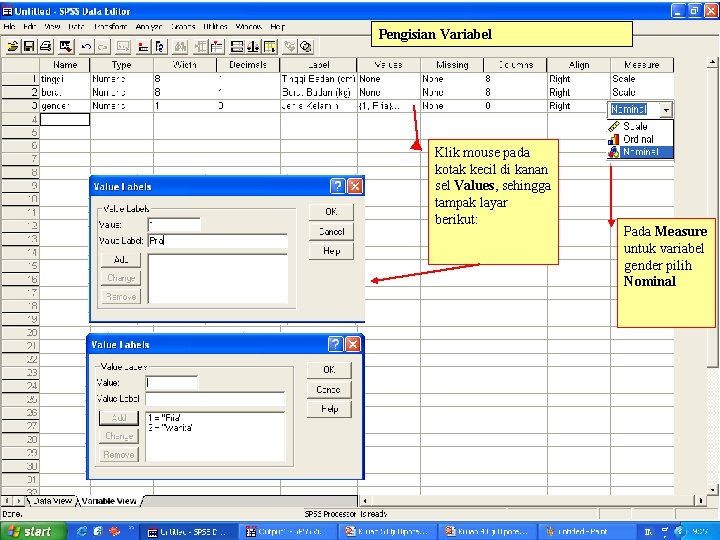The height and width of the screenshot is (540, 720).
Task: Choose Ordinal with the bar chart icon
Action: [x=640, y=139]
